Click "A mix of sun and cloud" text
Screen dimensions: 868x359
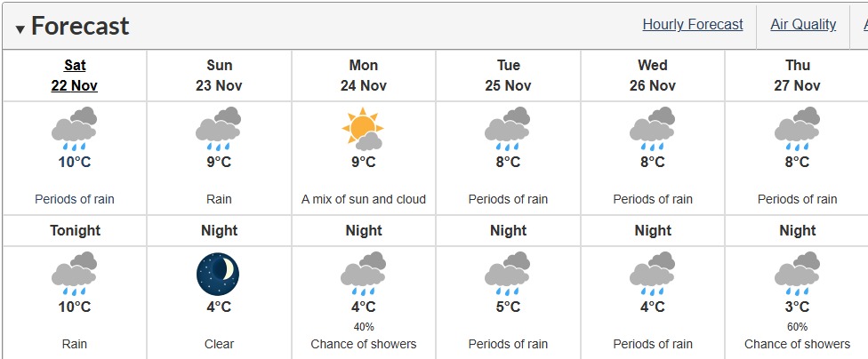(x=363, y=199)
